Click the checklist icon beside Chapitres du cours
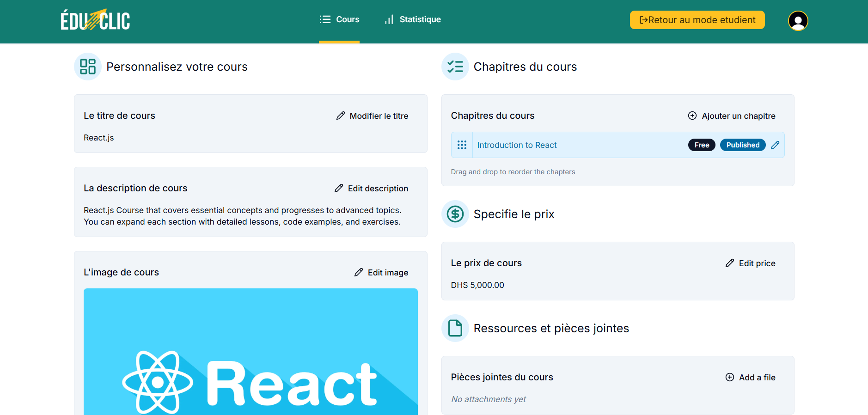Viewport: 868px width, 415px height. [455, 67]
